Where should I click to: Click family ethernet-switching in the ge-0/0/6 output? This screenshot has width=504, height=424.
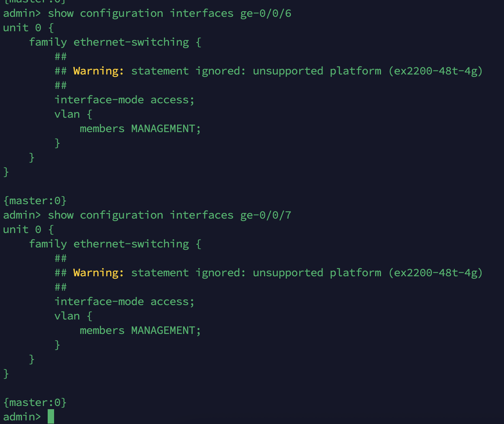pos(109,42)
